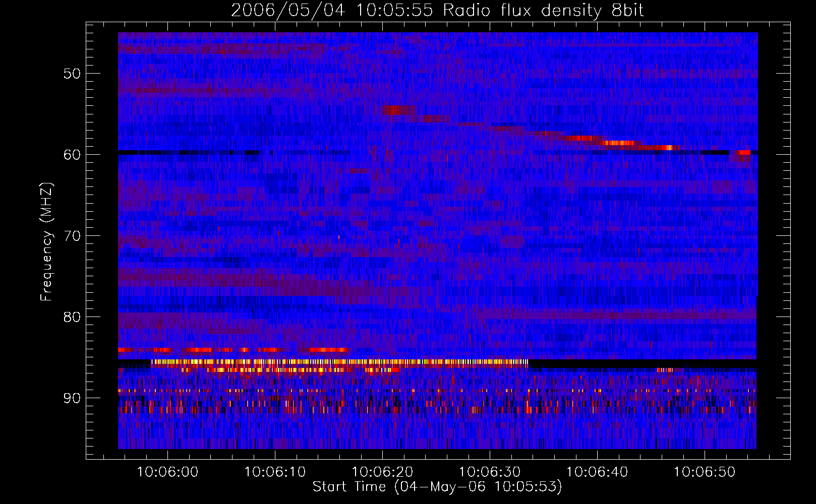Click the 10:06:20 time tick label
The width and height of the screenshot is (816, 504).
point(382,472)
